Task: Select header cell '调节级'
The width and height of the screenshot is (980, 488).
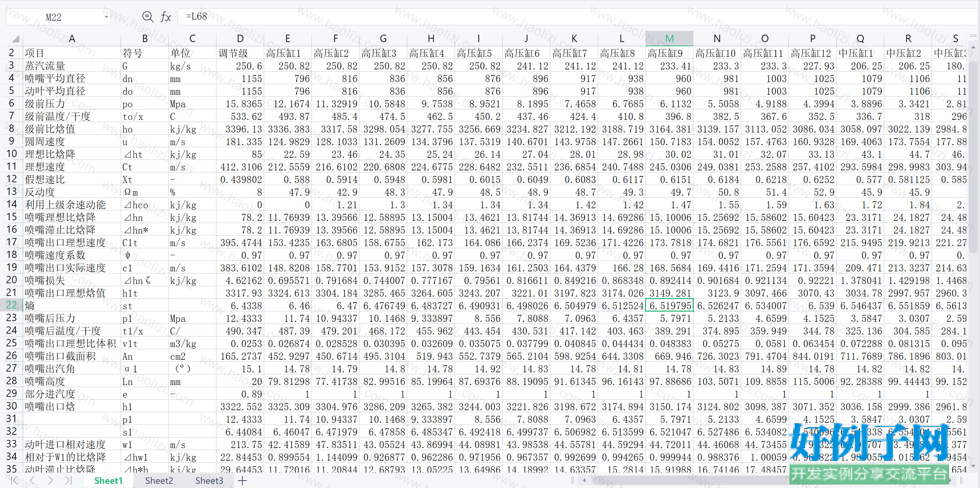Action: 240,53
